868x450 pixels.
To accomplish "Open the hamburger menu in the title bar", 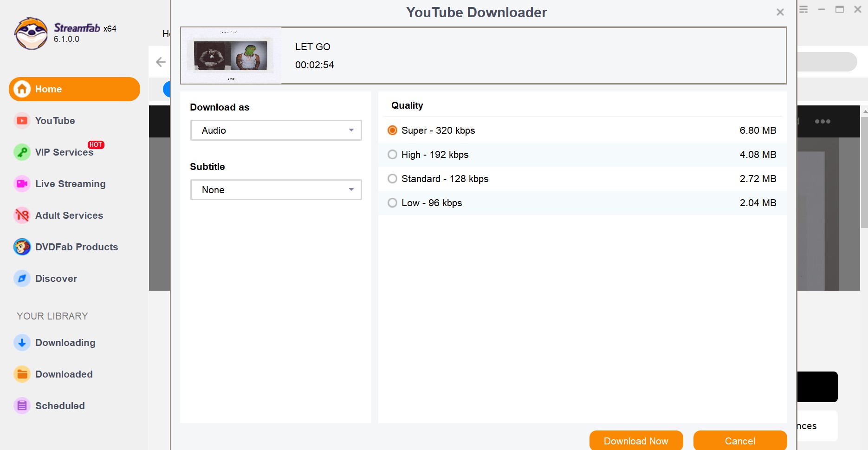I will click(x=803, y=9).
